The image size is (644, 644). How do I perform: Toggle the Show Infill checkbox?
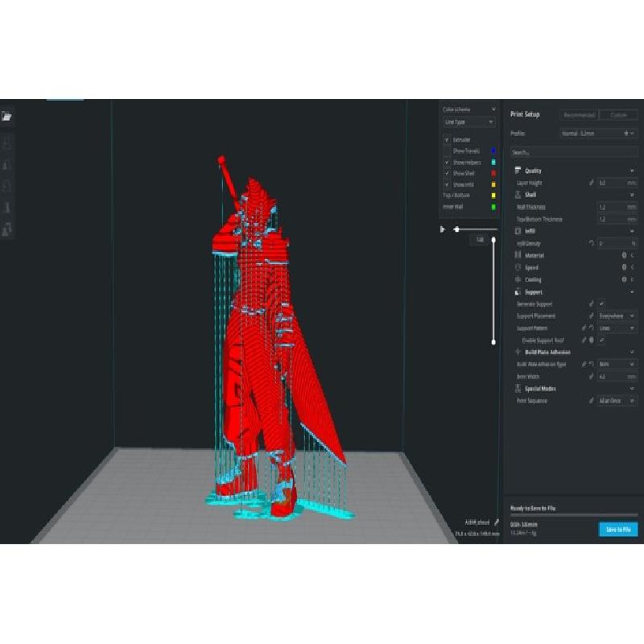coord(447,184)
